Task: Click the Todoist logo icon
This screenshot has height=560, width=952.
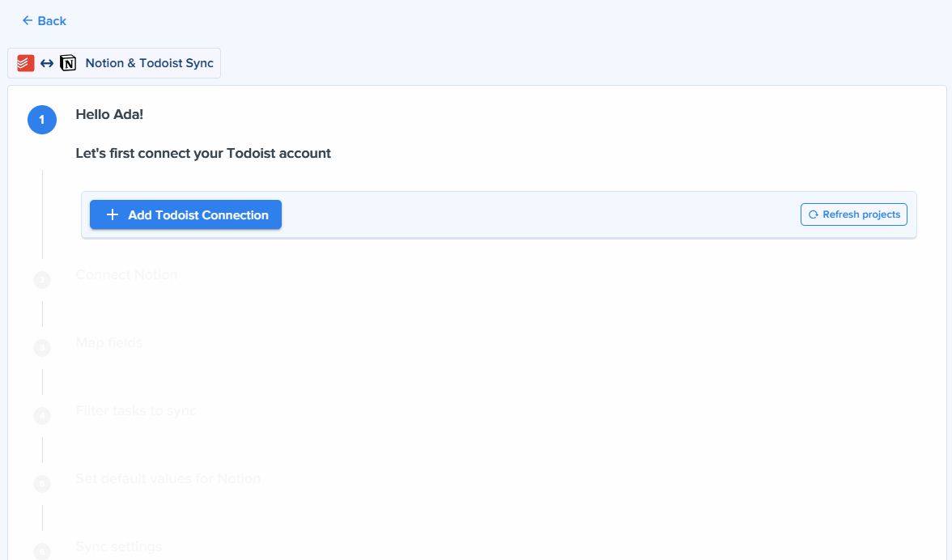Action: click(26, 63)
